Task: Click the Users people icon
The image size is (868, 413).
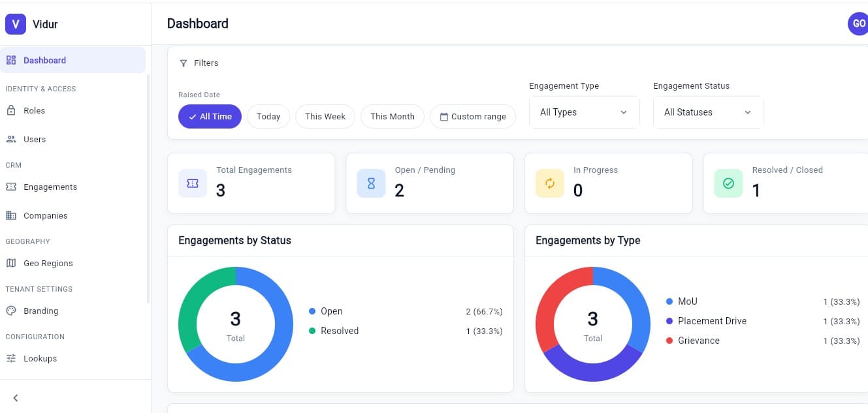Action: [11, 139]
